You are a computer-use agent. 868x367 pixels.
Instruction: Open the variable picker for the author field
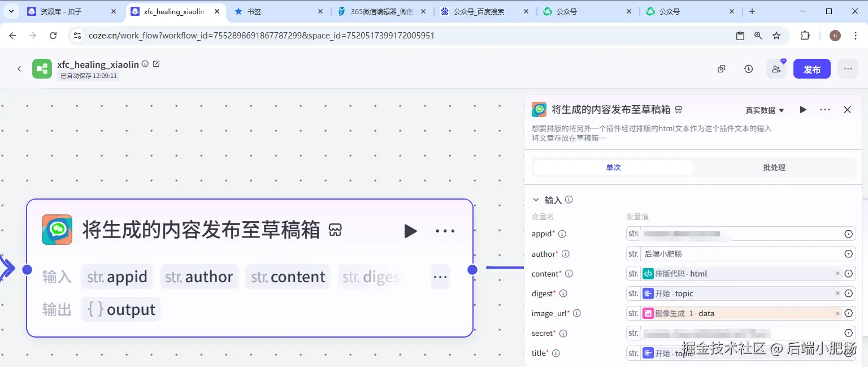848,254
